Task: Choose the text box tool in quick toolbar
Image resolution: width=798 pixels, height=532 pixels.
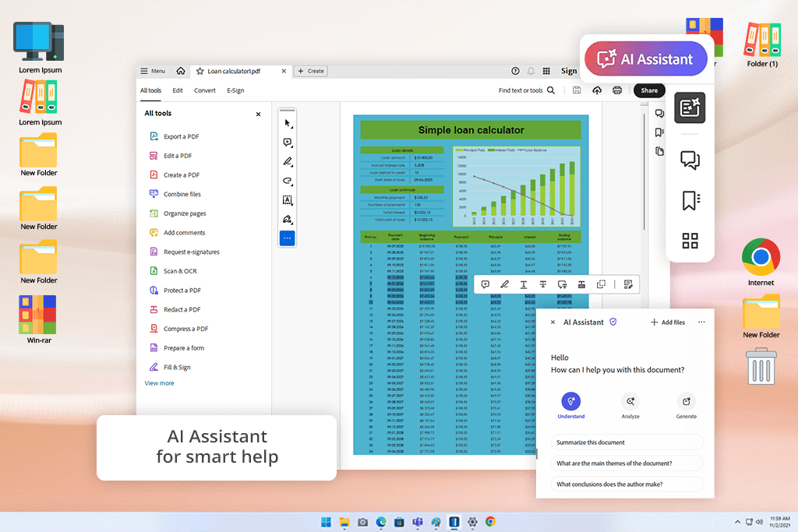Action: (x=288, y=200)
